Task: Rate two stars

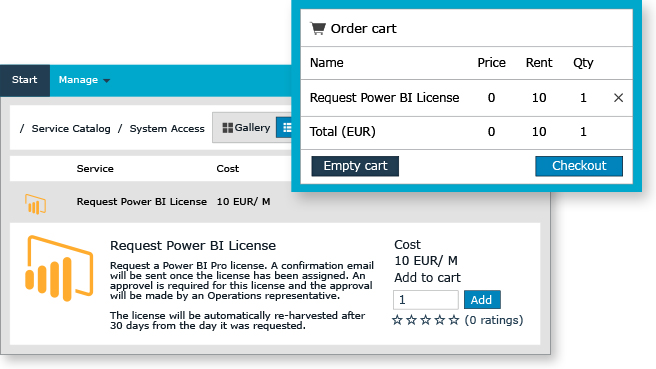Action: point(412,320)
